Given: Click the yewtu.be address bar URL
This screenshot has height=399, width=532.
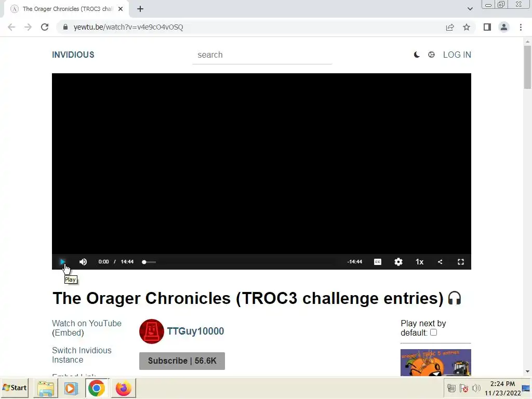Looking at the screenshot, I should pos(128,27).
